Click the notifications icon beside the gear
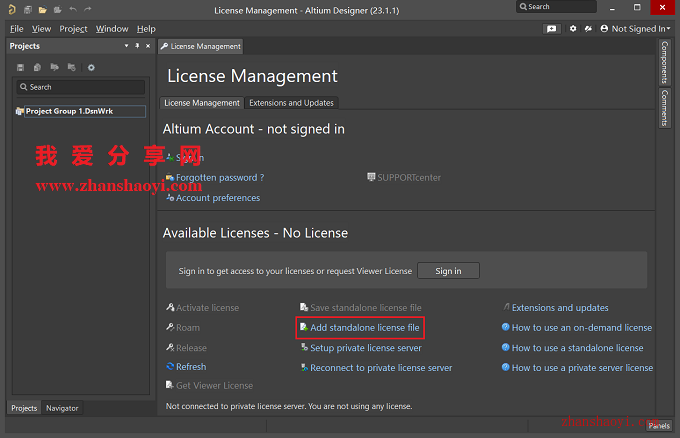 [588, 29]
